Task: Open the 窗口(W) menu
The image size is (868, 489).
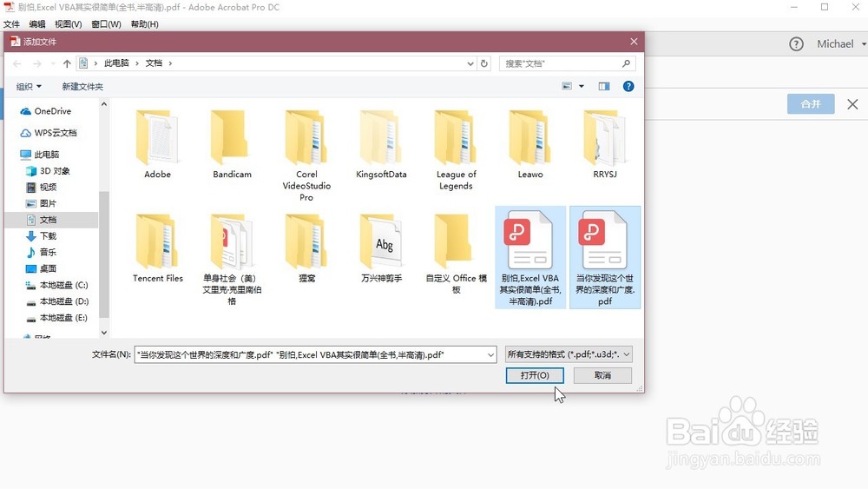Action: 106,24
